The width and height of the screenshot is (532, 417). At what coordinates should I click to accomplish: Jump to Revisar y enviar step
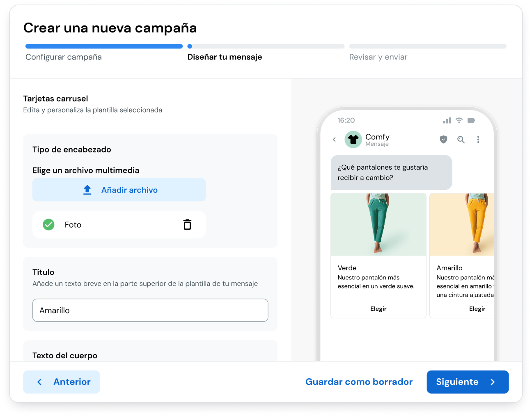pyautogui.click(x=378, y=57)
